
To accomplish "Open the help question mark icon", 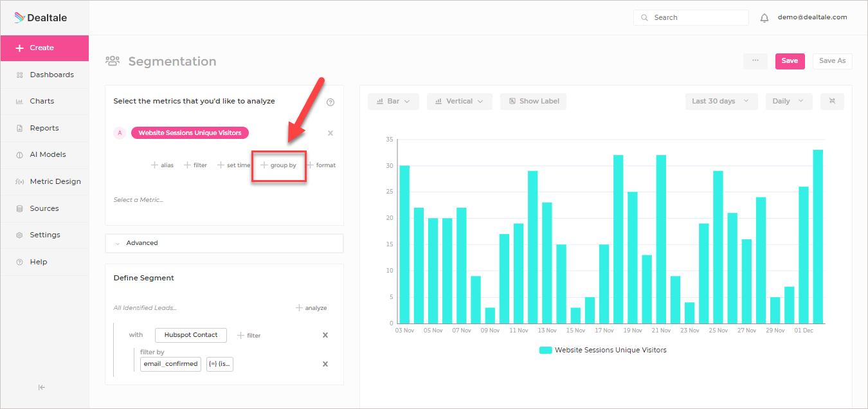I will click(330, 102).
